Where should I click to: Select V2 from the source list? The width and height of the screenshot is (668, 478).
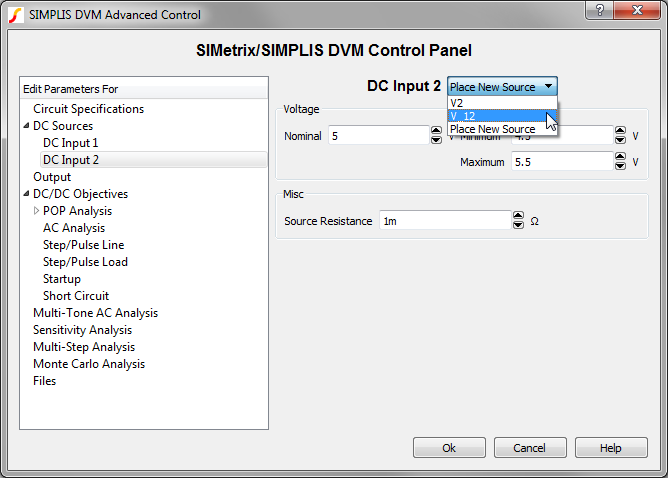click(x=458, y=103)
